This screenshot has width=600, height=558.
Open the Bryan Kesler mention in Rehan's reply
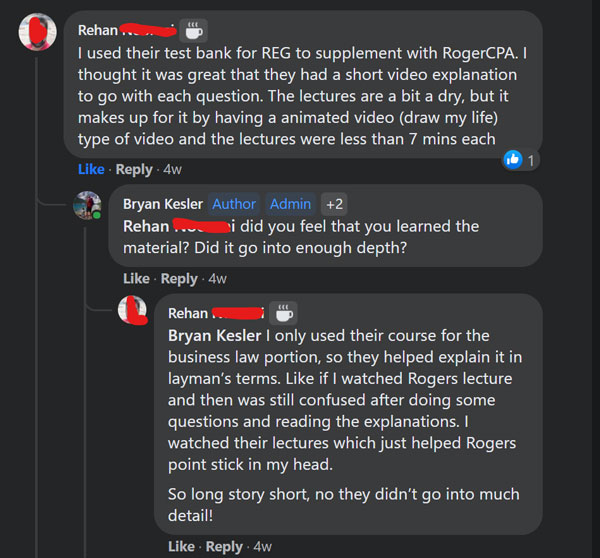pos(215,336)
